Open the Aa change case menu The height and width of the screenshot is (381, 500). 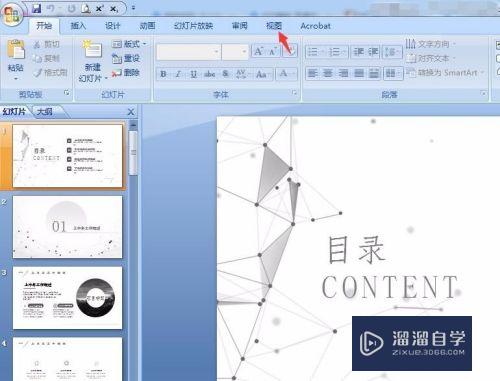263,74
